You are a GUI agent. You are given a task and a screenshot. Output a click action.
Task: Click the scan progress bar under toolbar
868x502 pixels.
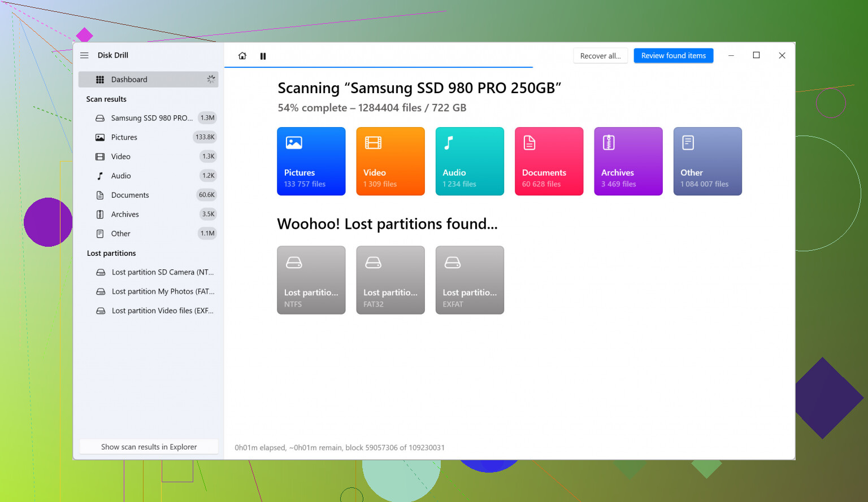379,67
